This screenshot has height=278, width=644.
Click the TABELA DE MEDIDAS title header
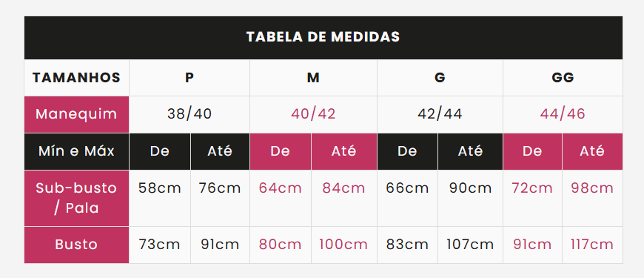tap(323, 37)
